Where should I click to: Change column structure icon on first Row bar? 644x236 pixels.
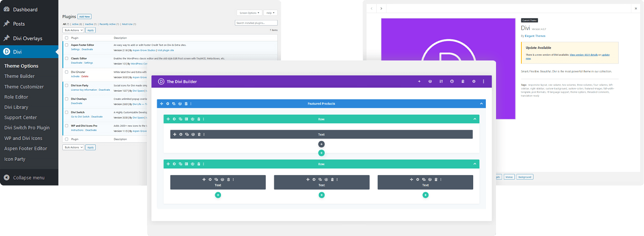(186, 119)
